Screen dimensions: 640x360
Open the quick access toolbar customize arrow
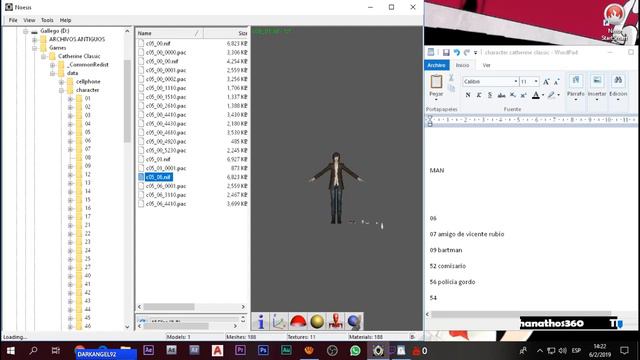click(x=476, y=53)
